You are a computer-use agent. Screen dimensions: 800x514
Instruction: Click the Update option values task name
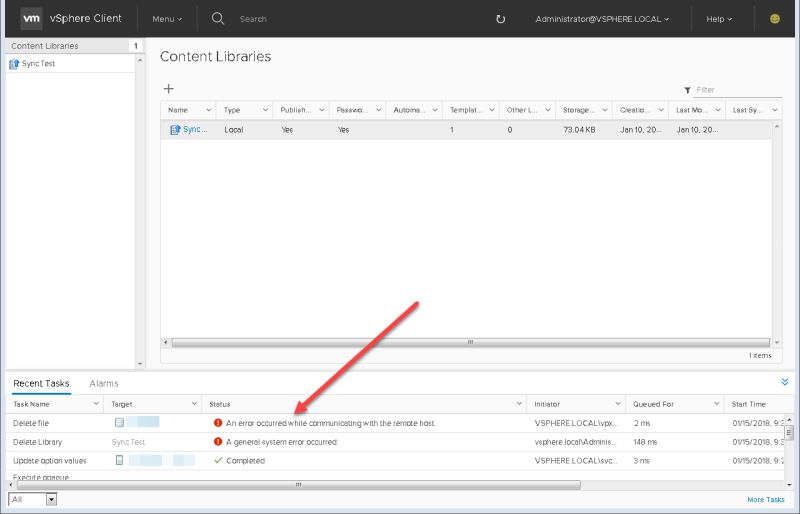point(50,460)
